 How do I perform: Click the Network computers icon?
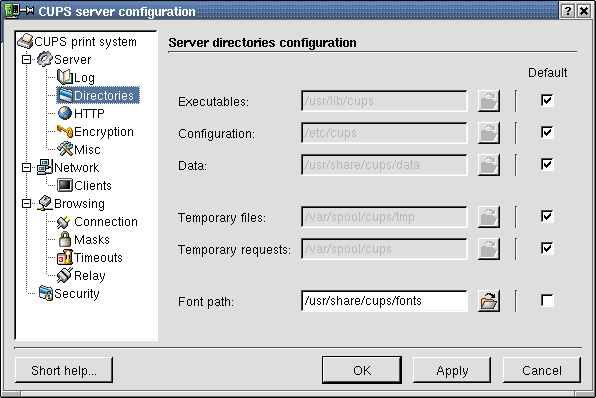point(45,167)
